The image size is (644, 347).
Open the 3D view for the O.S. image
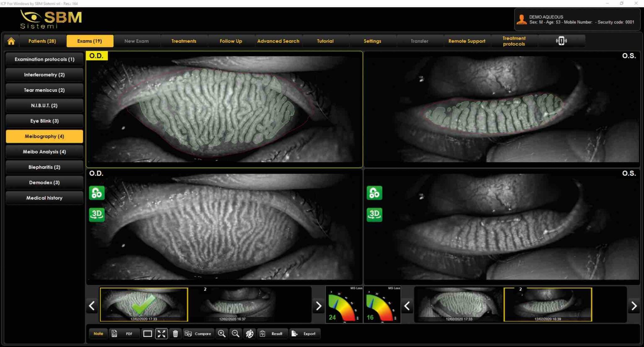pyautogui.click(x=374, y=215)
